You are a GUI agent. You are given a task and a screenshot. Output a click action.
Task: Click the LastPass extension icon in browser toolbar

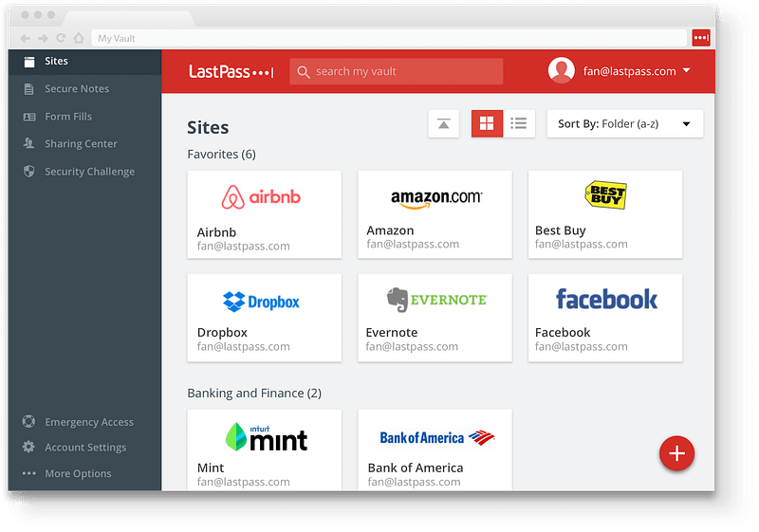701,38
